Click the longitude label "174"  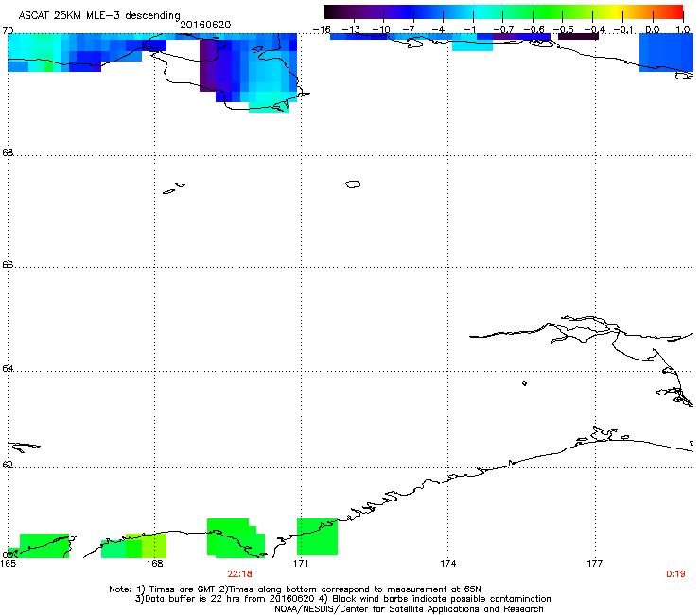pyautogui.click(x=447, y=564)
